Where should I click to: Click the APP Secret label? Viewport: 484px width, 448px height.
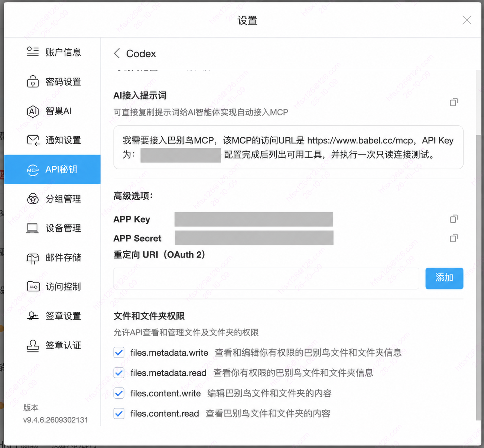point(137,238)
